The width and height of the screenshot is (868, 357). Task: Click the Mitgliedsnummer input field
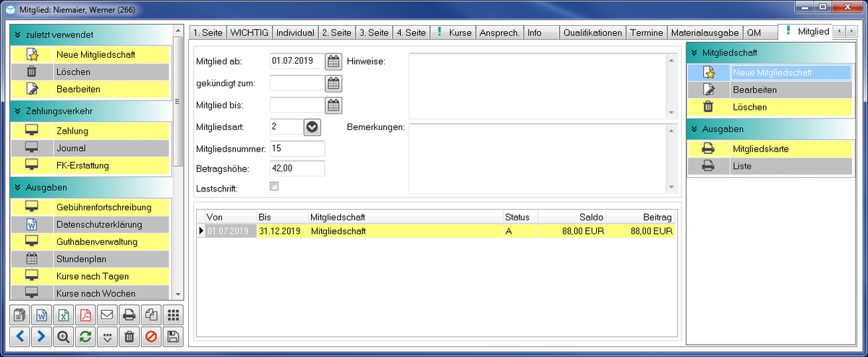point(297,148)
